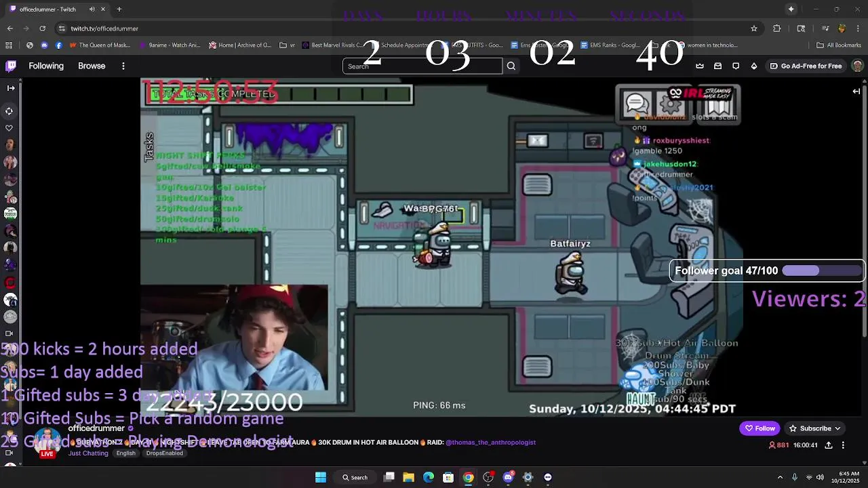The height and width of the screenshot is (488, 868).
Task: Open 'EMS Ranks - Google' bookmark
Action: (610, 45)
